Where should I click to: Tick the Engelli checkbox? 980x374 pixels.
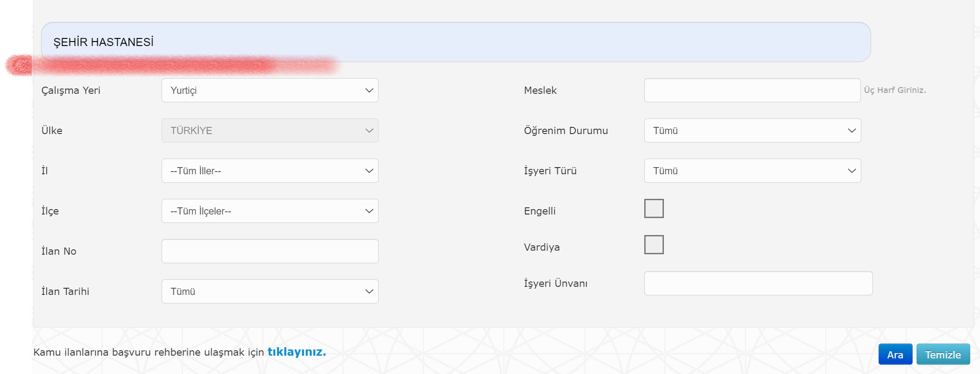pyautogui.click(x=654, y=209)
